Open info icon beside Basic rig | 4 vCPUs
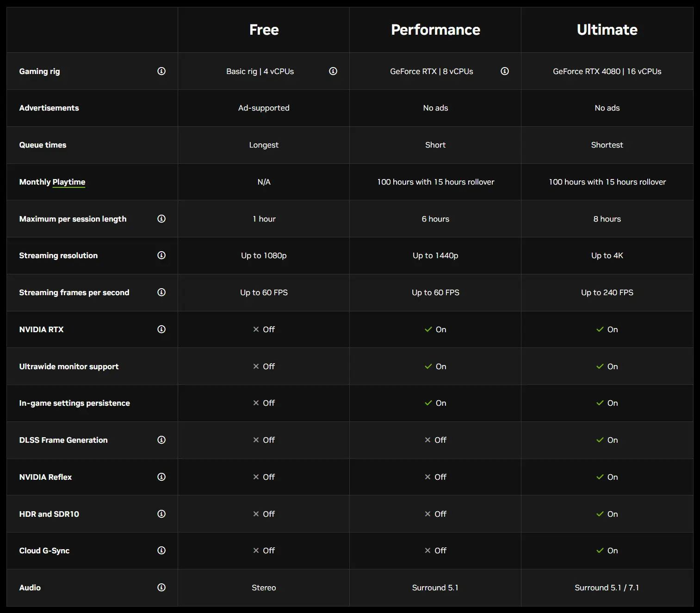The image size is (700, 613). point(333,71)
